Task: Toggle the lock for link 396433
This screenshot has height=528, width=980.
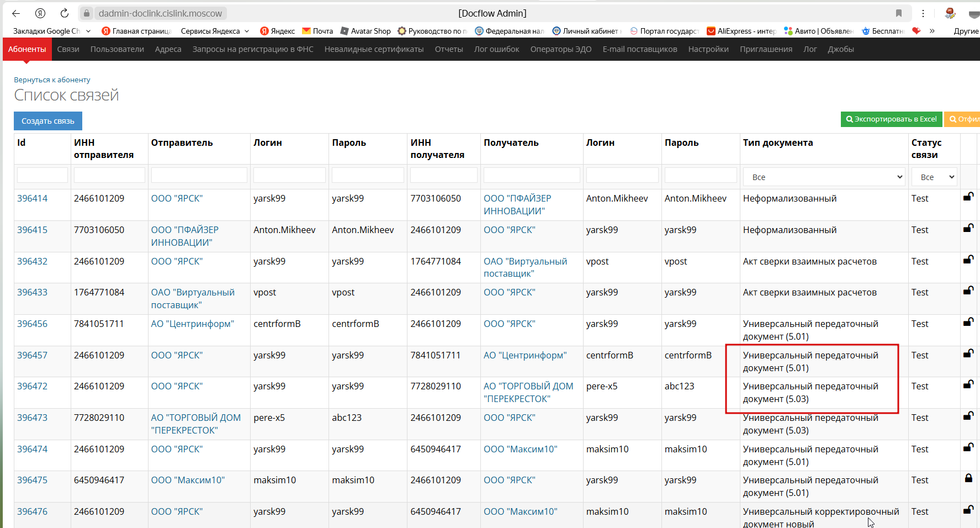Action: [x=968, y=290]
